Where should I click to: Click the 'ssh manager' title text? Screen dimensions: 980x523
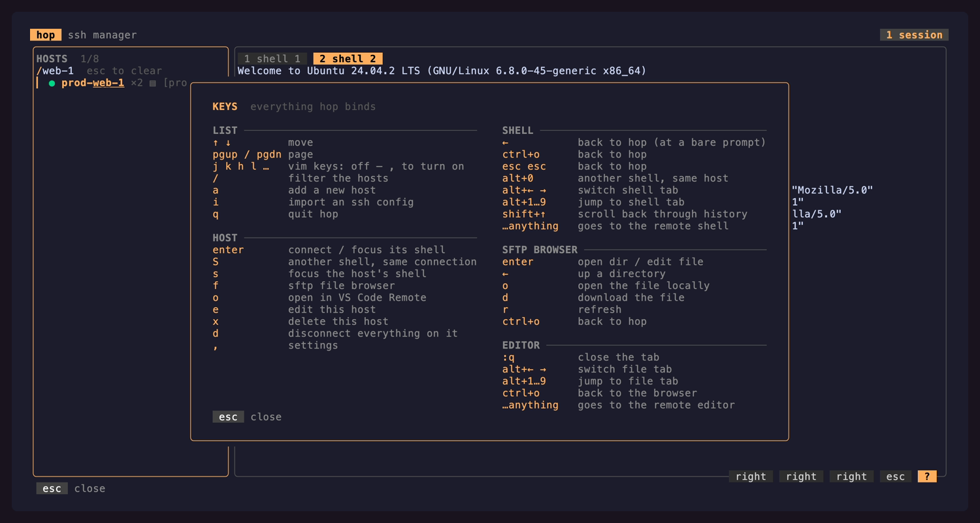(103, 35)
